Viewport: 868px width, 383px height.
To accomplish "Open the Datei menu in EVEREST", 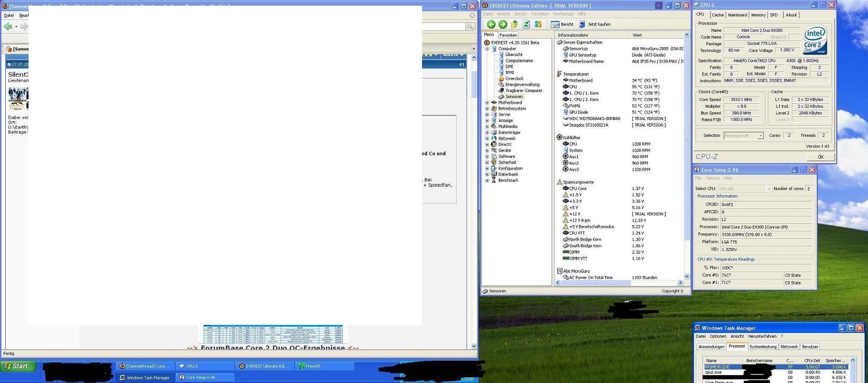I will click(x=488, y=14).
